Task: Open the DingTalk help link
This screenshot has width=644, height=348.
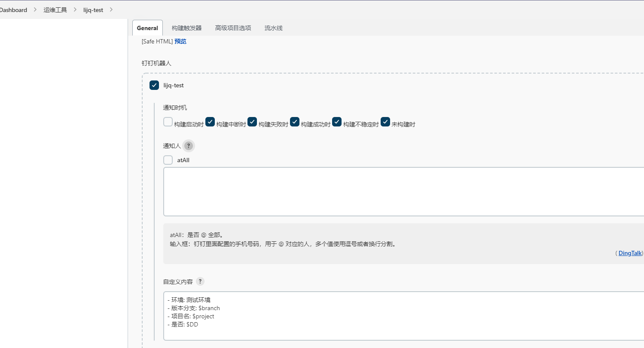Action: tap(630, 253)
